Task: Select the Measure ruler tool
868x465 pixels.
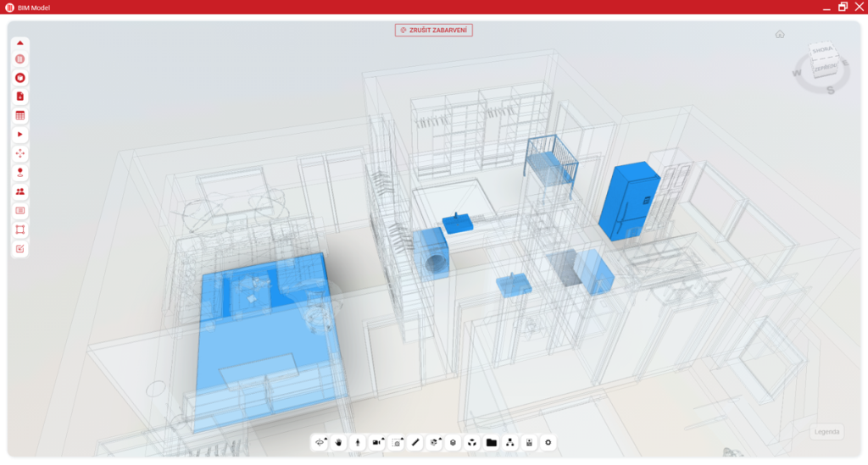Action: [415, 442]
